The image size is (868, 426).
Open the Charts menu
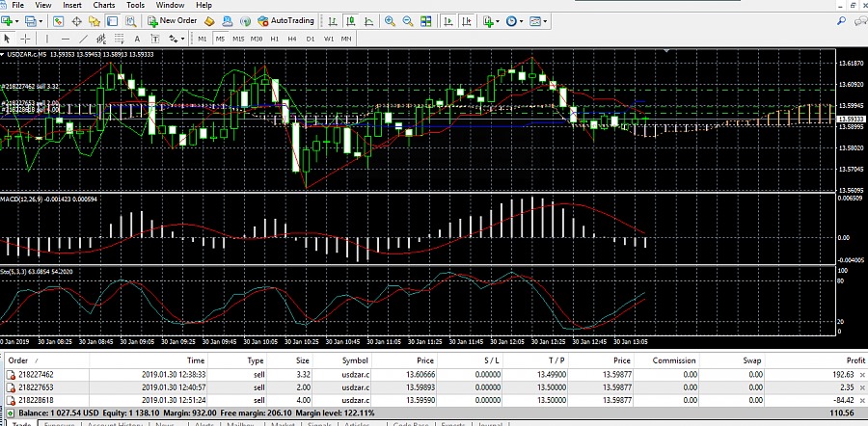pos(103,5)
